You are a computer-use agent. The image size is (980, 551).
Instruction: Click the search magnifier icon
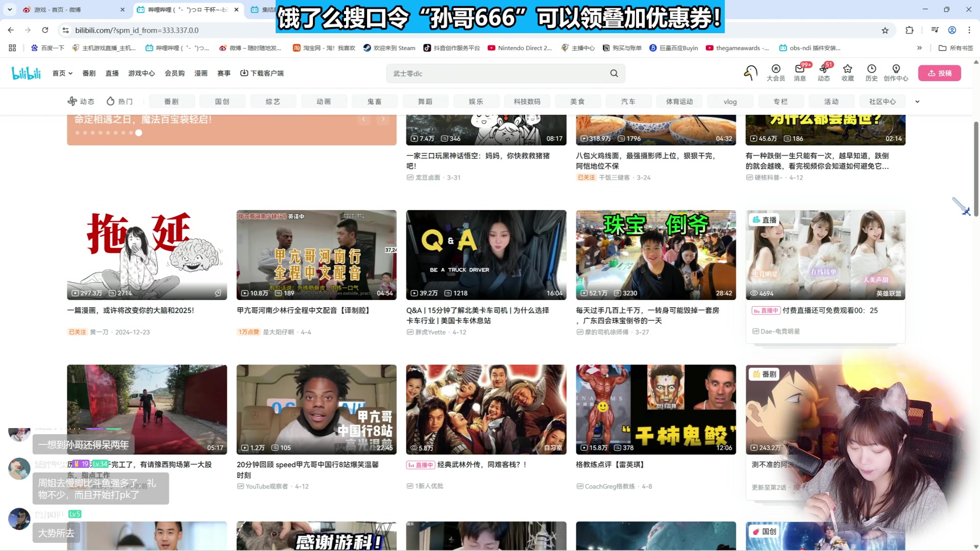click(x=614, y=73)
